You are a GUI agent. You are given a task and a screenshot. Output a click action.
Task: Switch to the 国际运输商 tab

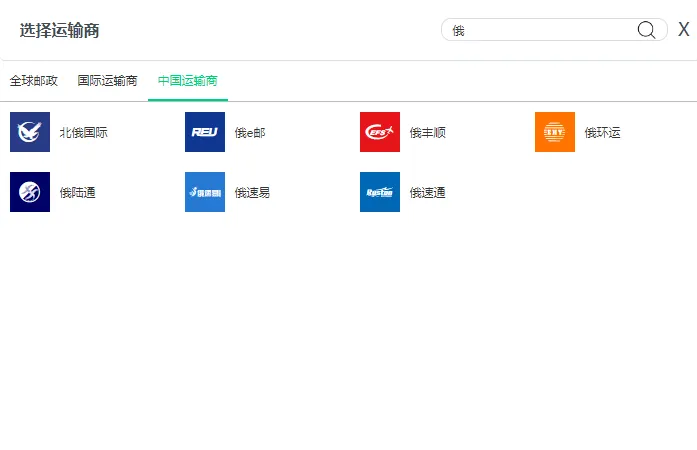[x=107, y=80]
